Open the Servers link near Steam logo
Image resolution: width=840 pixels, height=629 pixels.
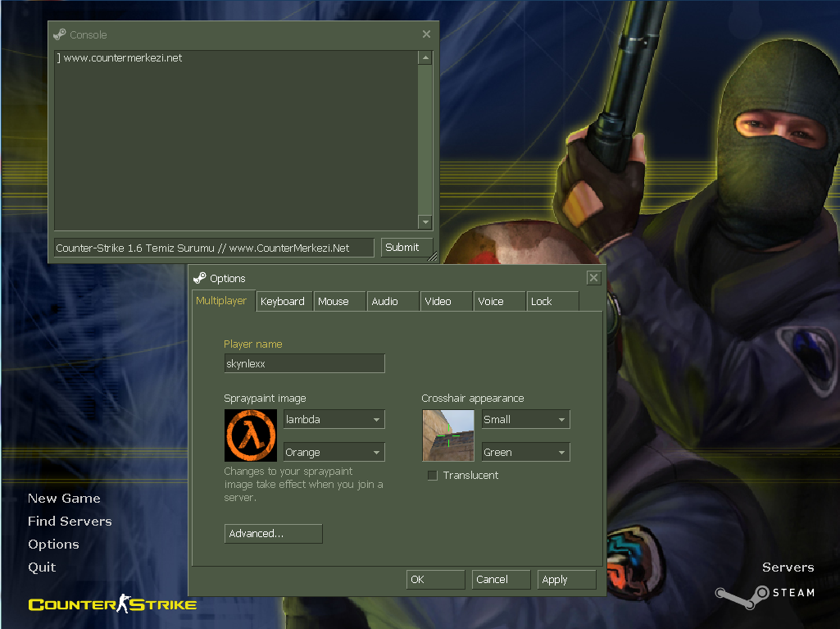pyautogui.click(x=788, y=567)
